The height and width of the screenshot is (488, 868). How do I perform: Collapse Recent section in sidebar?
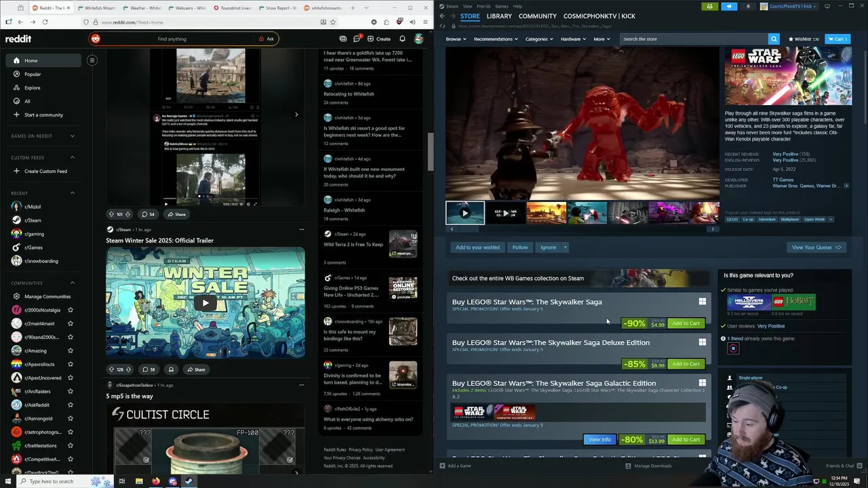tap(73, 193)
